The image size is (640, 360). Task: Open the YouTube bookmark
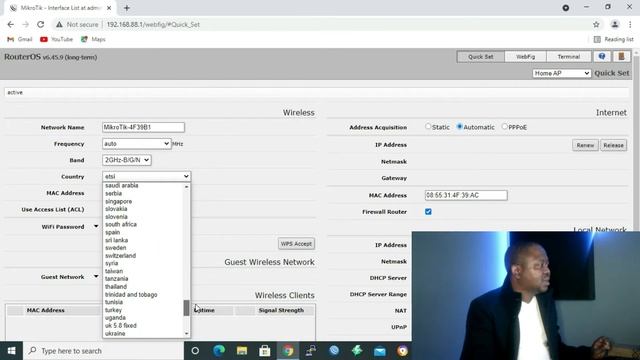[x=56, y=39]
